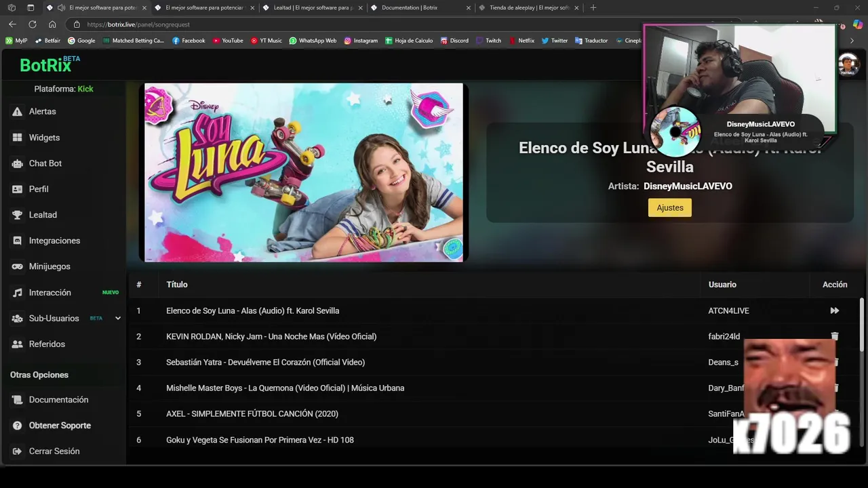
Task: Close the Documentation | Botrix tab
Action: (468, 7)
